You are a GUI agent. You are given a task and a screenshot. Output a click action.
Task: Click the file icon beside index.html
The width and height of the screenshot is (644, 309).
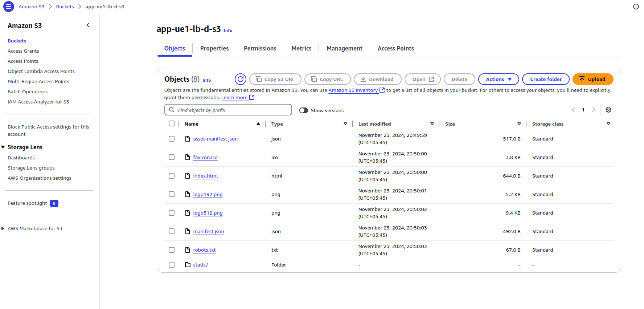point(188,176)
